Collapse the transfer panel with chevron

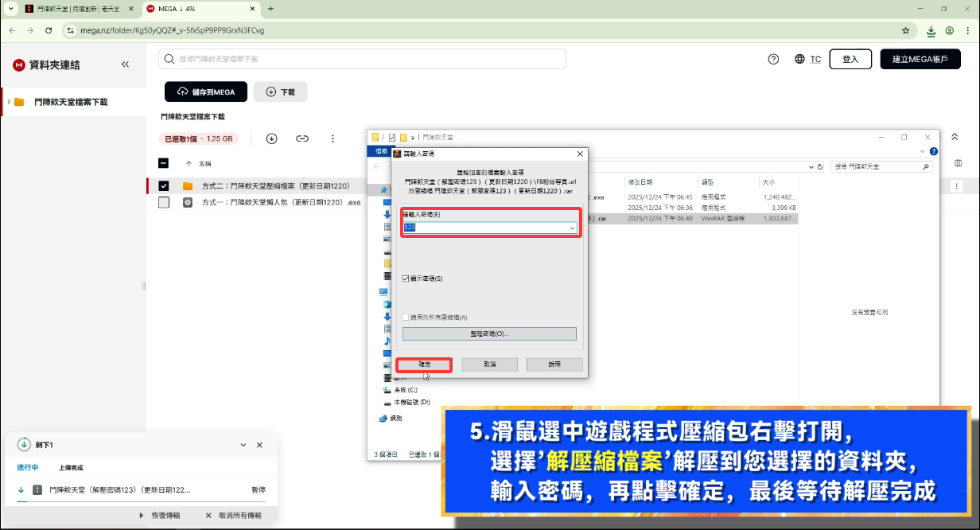pos(243,445)
